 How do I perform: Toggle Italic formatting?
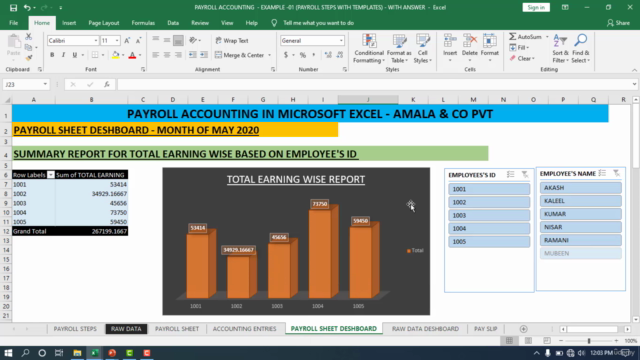pos(63,55)
